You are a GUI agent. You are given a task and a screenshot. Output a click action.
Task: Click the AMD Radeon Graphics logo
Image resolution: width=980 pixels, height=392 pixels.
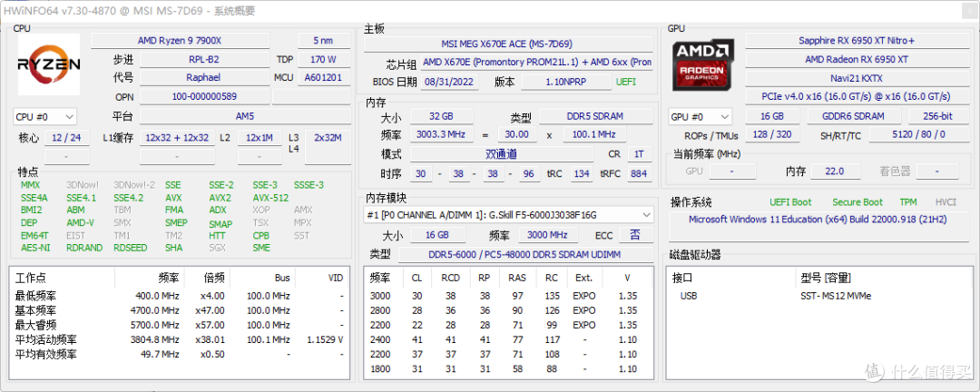pyautogui.click(x=703, y=64)
